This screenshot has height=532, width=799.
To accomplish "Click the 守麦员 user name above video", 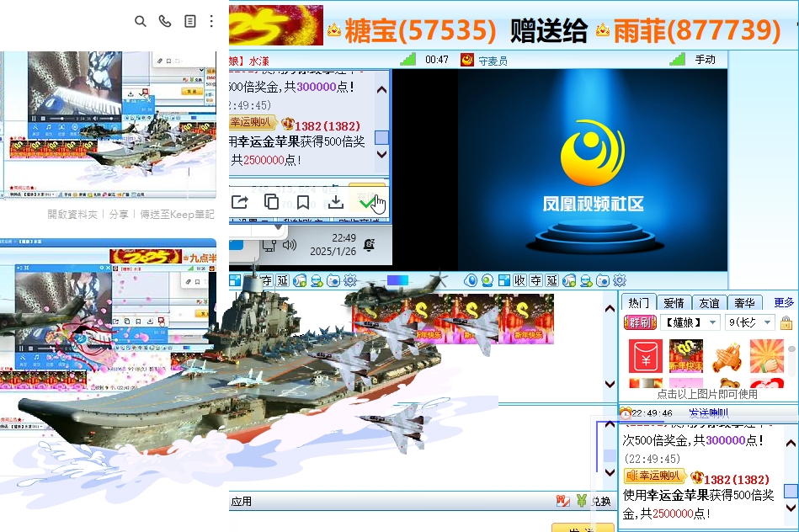I will click(493, 61).
